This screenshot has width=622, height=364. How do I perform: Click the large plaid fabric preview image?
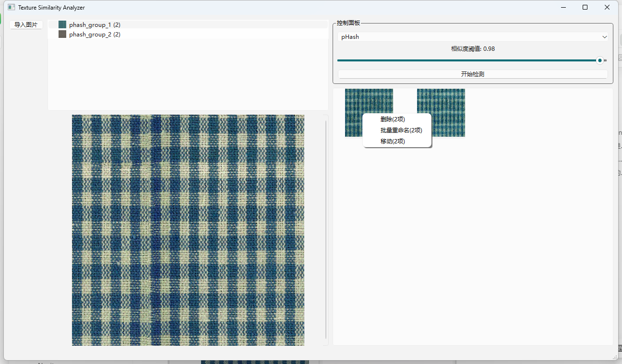pos(188,230)
